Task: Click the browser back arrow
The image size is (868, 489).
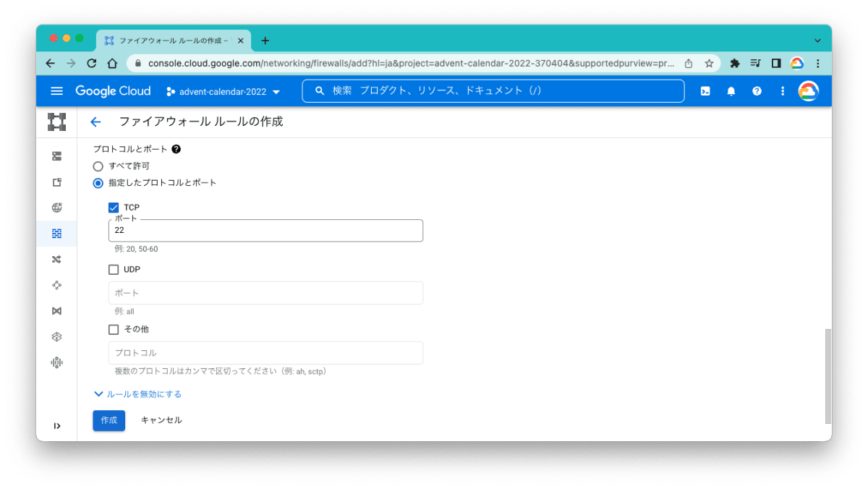Action: tap(50, 64)
